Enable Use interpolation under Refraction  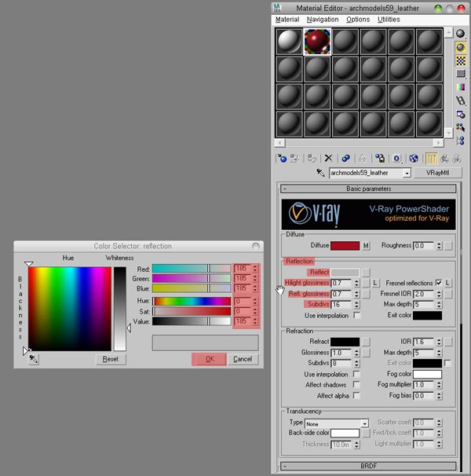coord(356,374)
